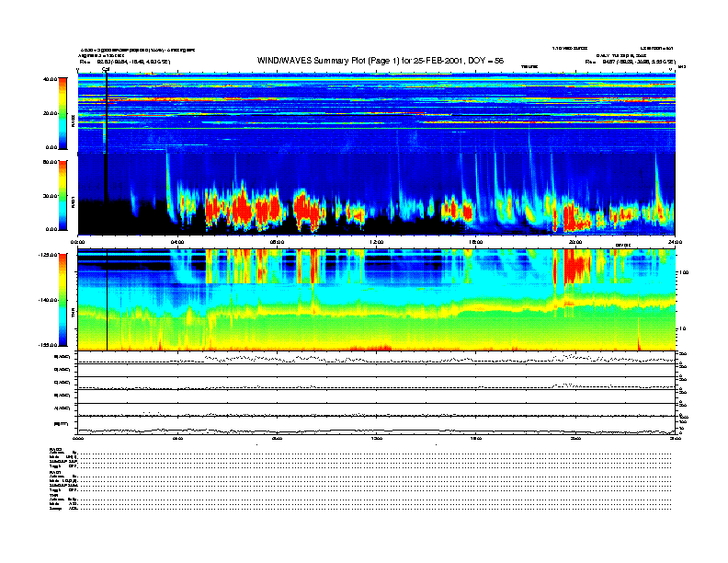Click the 08:00 tick label below RAD1 panel
The height and width of the screenshot is (563, 728).
[x=277, y=242]
